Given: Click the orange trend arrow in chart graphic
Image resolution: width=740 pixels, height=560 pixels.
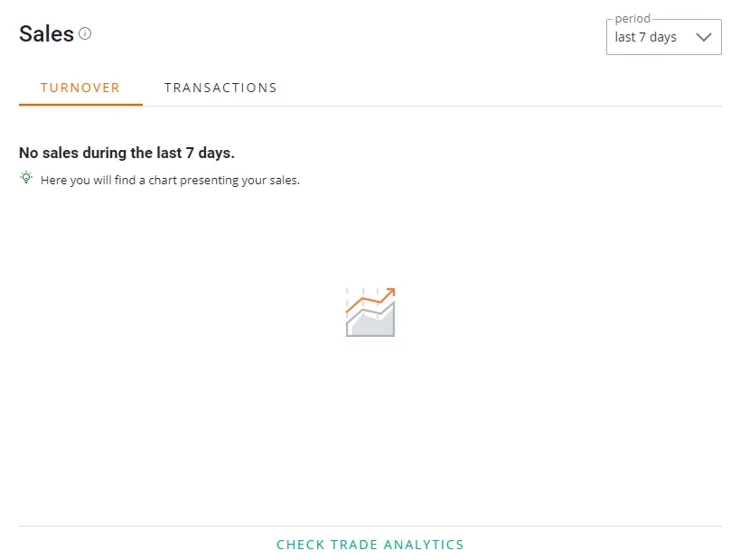Looking at the screenshot, I should (371, 299).
